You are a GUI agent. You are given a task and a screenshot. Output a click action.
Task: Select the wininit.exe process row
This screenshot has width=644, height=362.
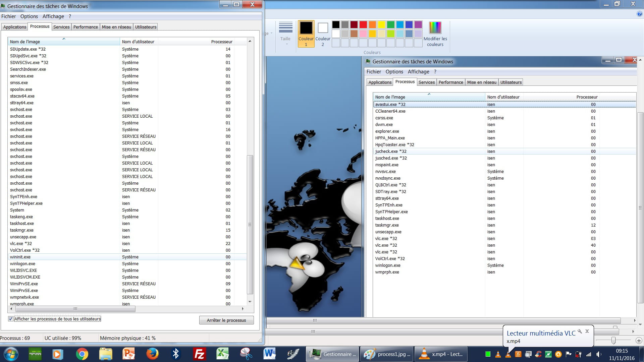click(127, 257)
